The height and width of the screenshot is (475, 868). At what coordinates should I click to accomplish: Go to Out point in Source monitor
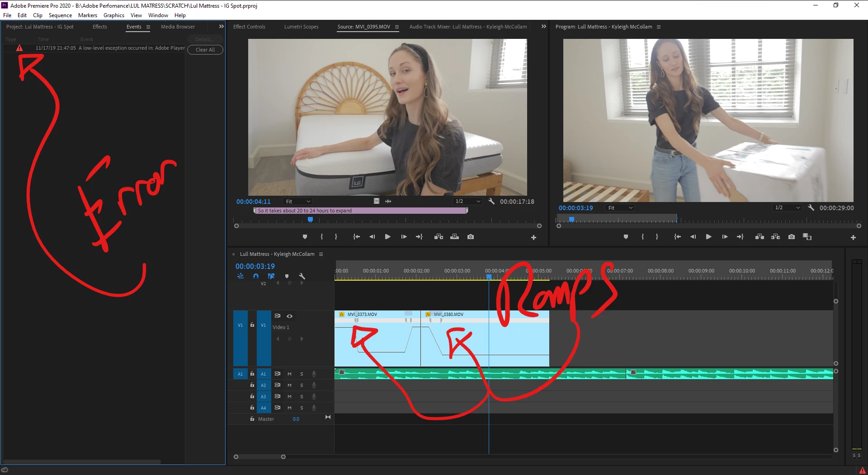coord(419,237)
